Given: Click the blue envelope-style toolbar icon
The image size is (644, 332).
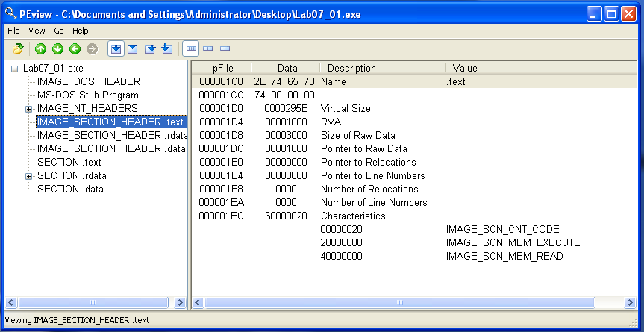Looking at the screenshot, I should tap(132, 48).
